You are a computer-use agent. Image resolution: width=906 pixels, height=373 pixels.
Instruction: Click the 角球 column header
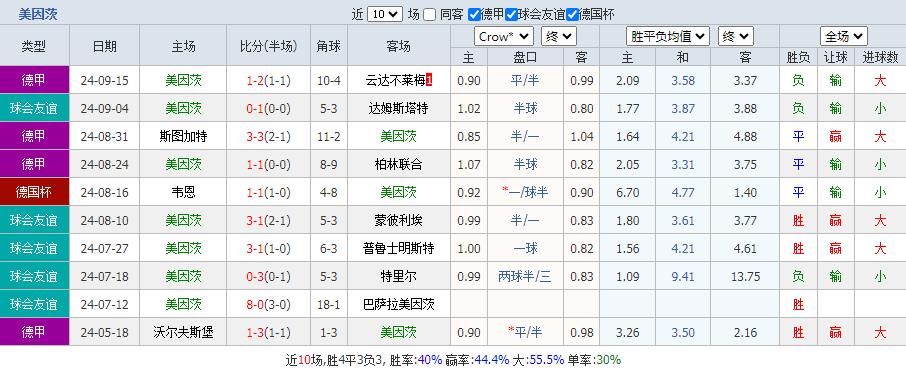pos(329,46)
